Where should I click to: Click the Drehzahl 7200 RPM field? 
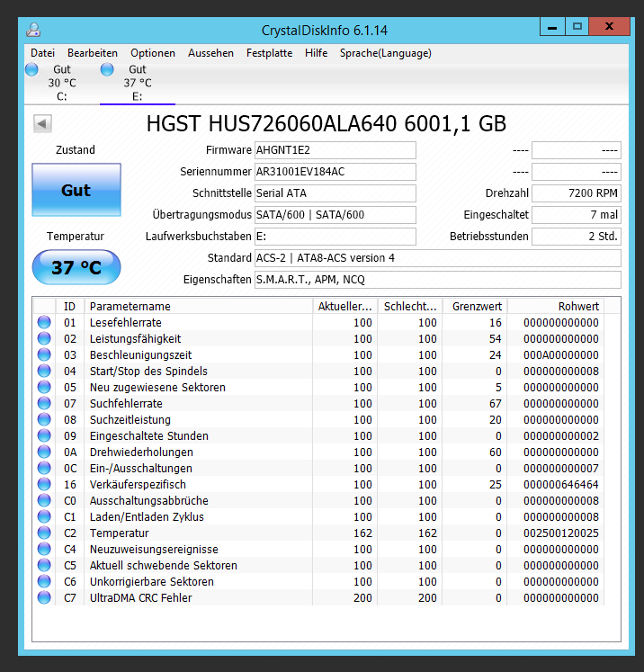(577, 193)
